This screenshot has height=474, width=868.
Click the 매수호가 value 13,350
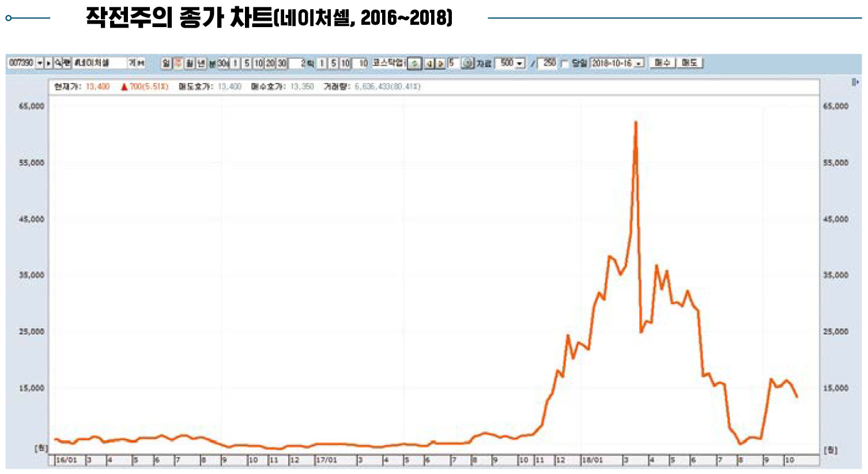pyautogui.click(x=301, y=86)
